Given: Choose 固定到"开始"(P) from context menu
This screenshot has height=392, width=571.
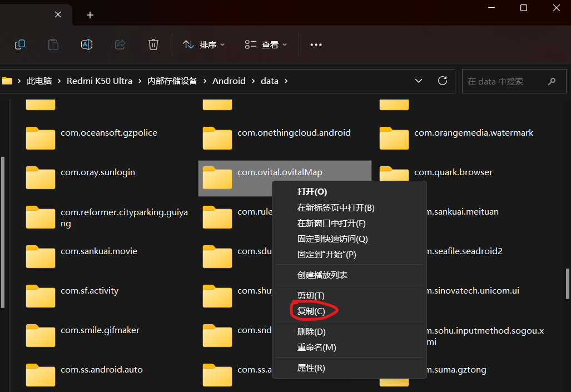Looking at the screenshot, I should pos(349,254).
